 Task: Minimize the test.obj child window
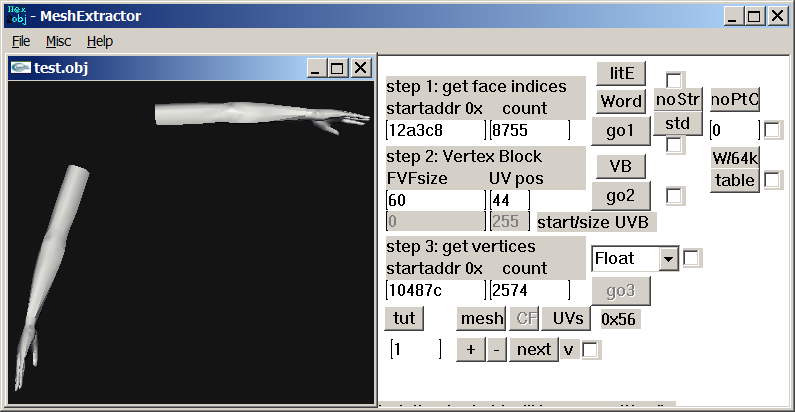pyautogui.click(x=316, y=68)
